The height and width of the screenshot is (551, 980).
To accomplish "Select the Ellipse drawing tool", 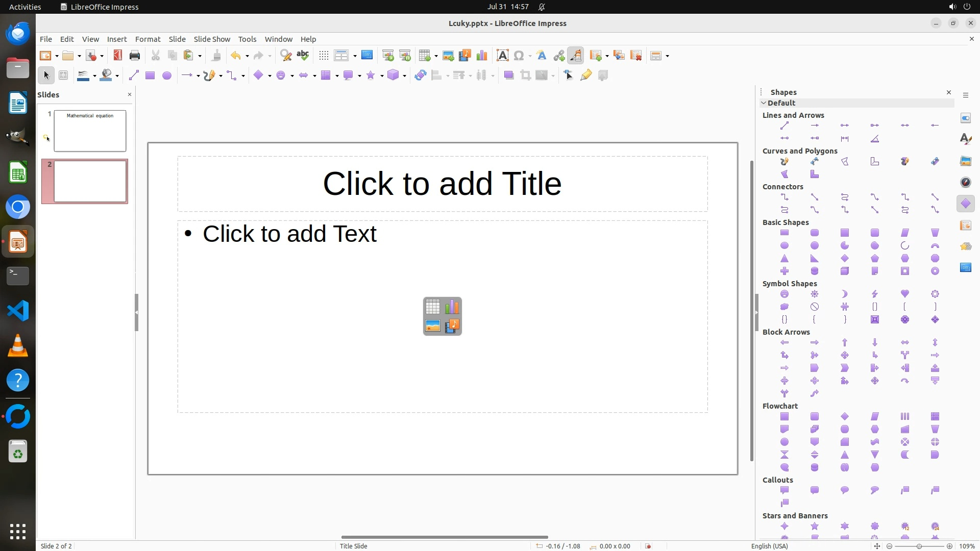I will (166, 76).
